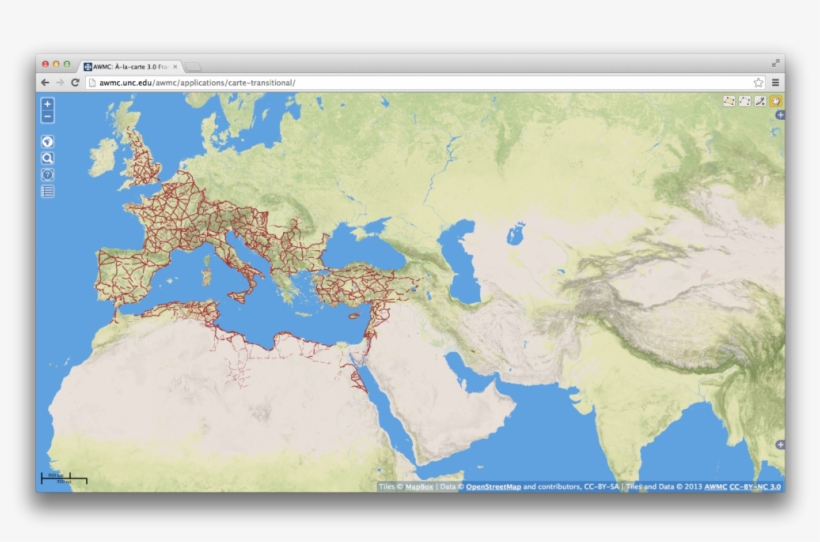This screenshot has width=820, height=542.
Task: Select the draw line path tool
Action: 745,101
